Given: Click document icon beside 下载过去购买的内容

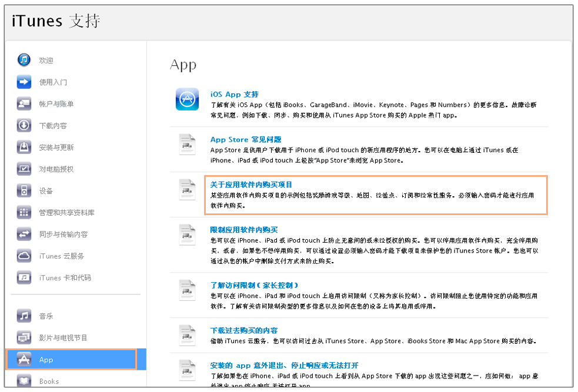Looking at the screenshot, I should (x=187, y=335).
